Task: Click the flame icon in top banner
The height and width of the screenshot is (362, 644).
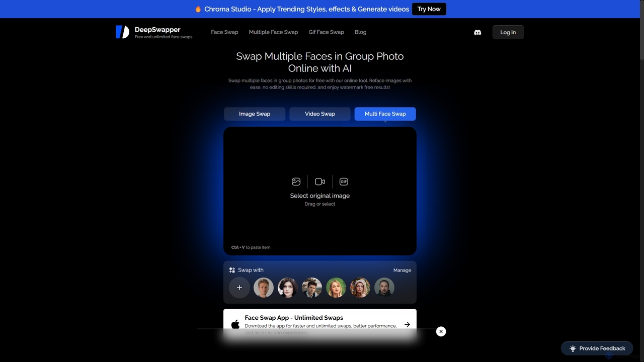Action: (x=198, y=9)
